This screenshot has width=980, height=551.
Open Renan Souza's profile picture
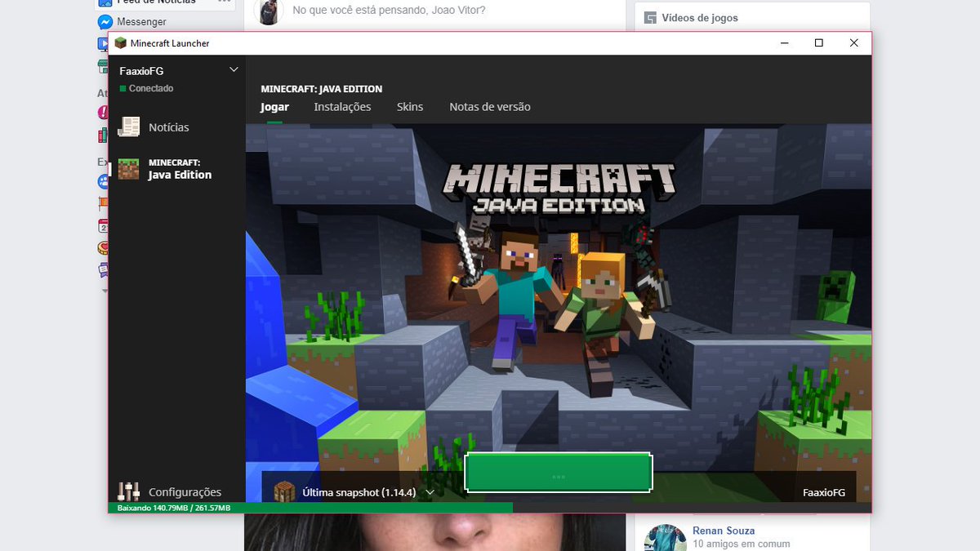tap(665, 537)
